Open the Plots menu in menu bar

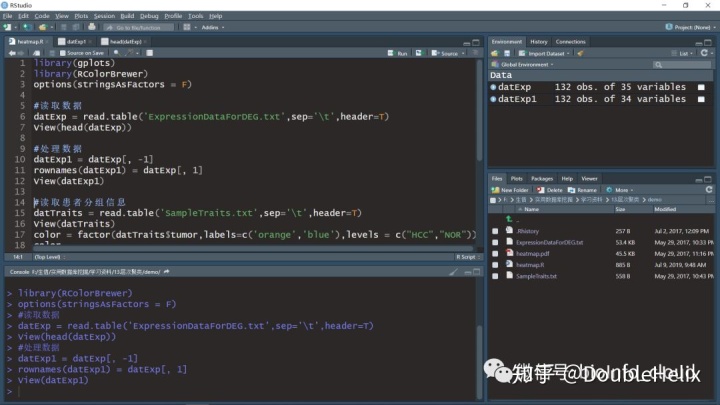[x=81, y=16]
